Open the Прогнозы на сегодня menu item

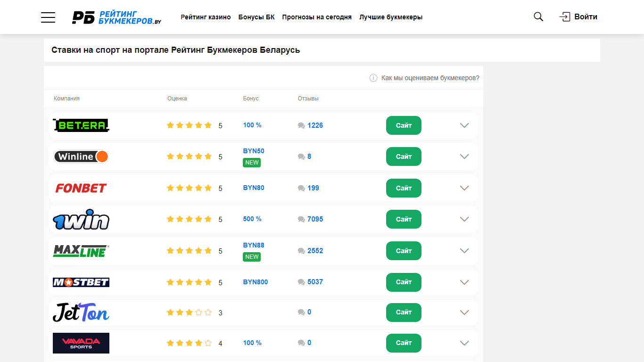pos(317,17)
